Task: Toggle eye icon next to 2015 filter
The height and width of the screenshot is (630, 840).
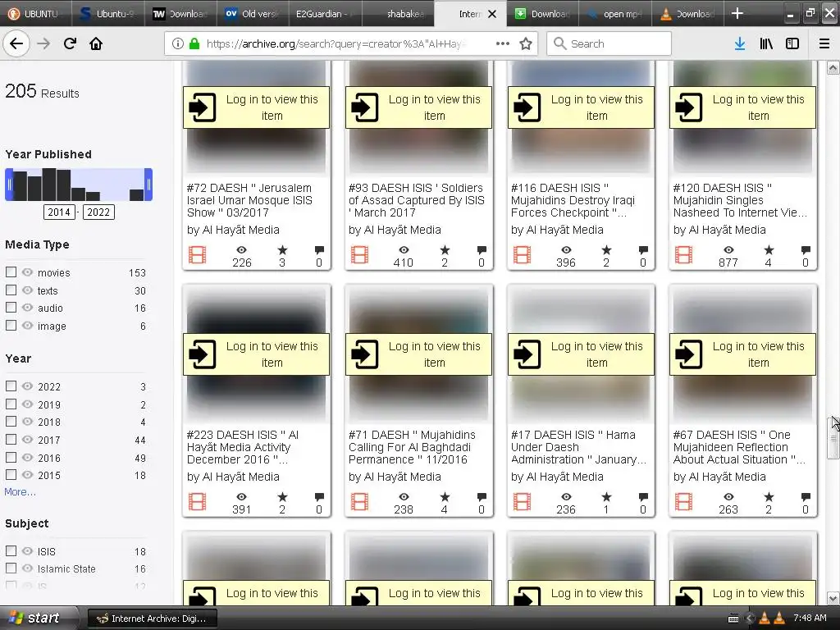Action: [x=27, y=475]
